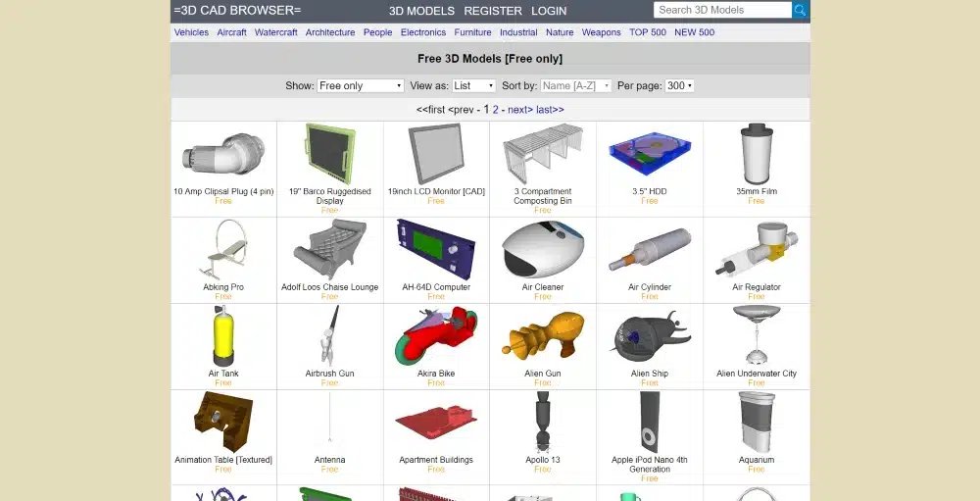Open the Air Cylinder model image
980x501 pixels.
point(650,250)
